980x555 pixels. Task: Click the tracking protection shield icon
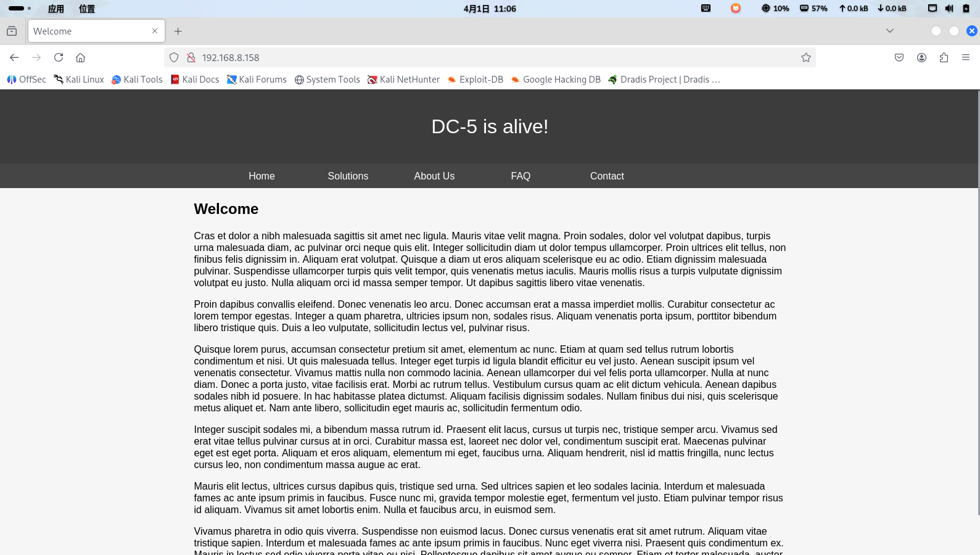(174, 57)
